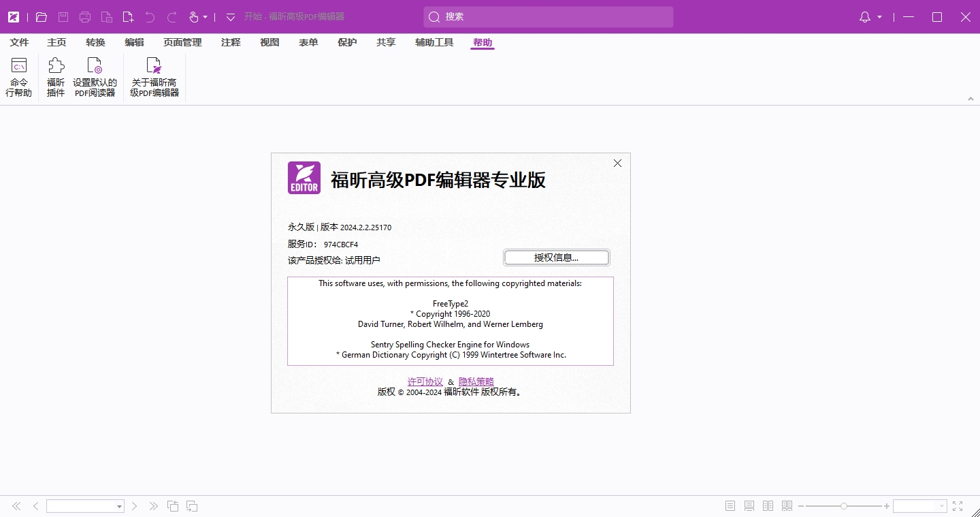Switch to the 页面管理 ribbon tab

pos(182,42)
